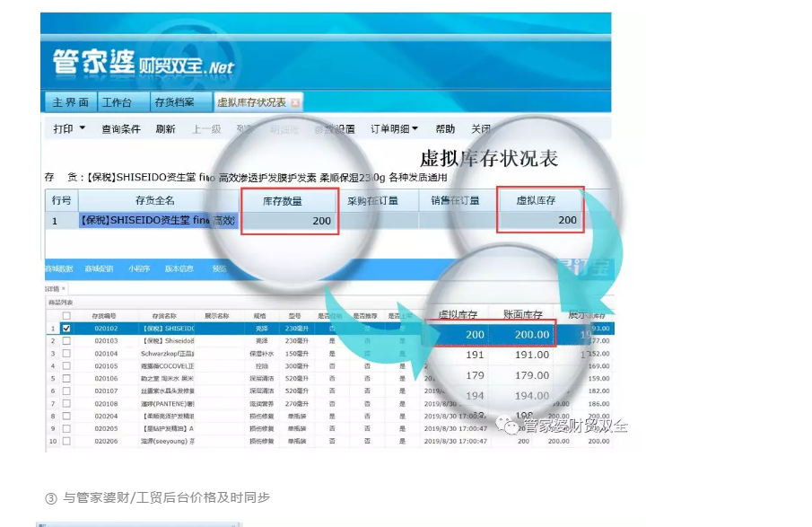The height and width of the screenshot is (527, 812).
Task: Open the 版本信息 menu tab
Action: (179, 268)
